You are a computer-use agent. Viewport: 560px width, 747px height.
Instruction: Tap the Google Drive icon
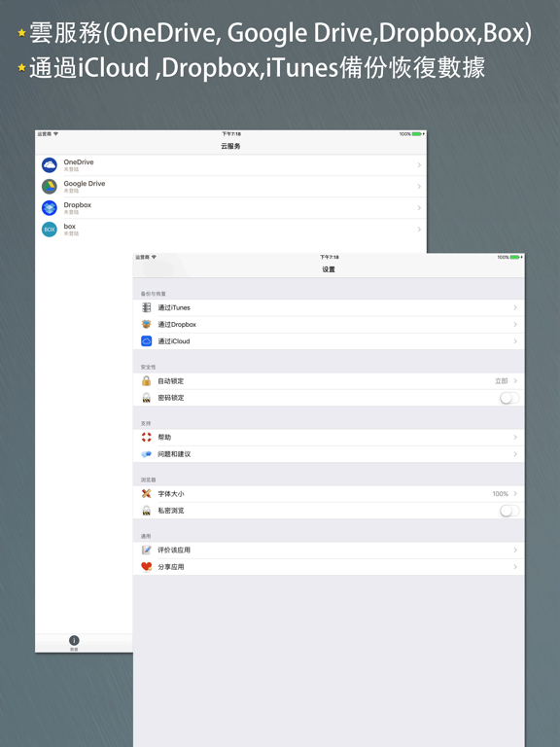coord(50,187)
